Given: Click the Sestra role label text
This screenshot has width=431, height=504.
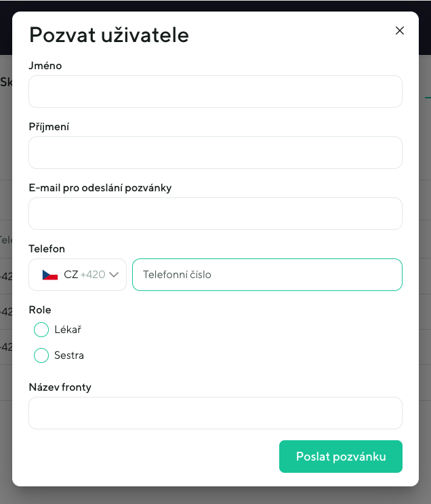Looking at the screenshot, I should pos(69,355).
